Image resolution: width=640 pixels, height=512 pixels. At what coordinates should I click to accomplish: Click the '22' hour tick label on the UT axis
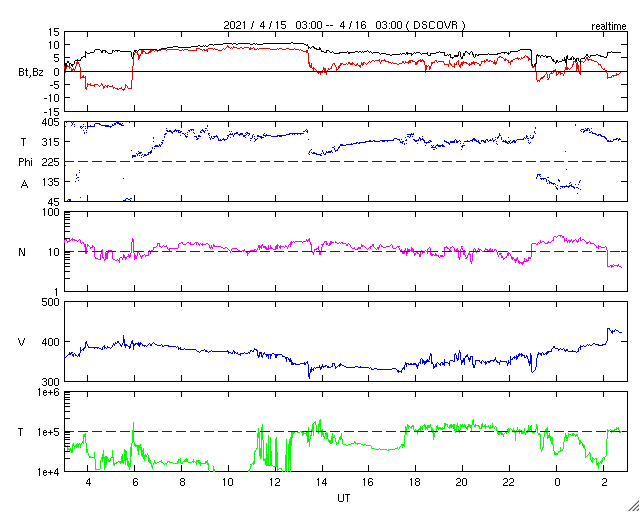pos(509,482)
